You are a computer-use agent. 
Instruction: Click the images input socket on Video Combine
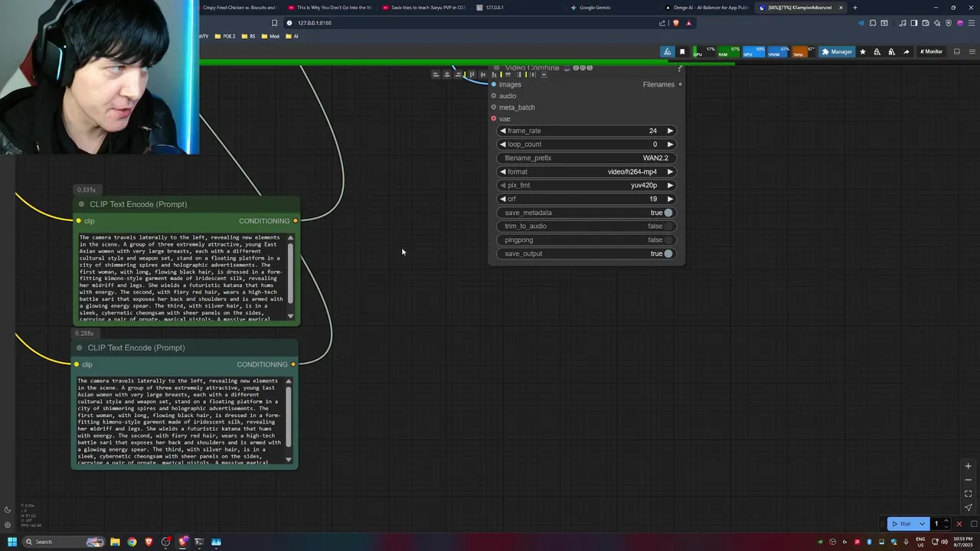point(494,84)
